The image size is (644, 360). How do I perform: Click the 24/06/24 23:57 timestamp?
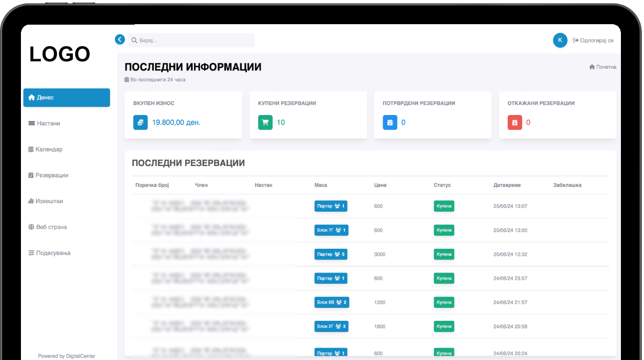[x=510, y=278]
